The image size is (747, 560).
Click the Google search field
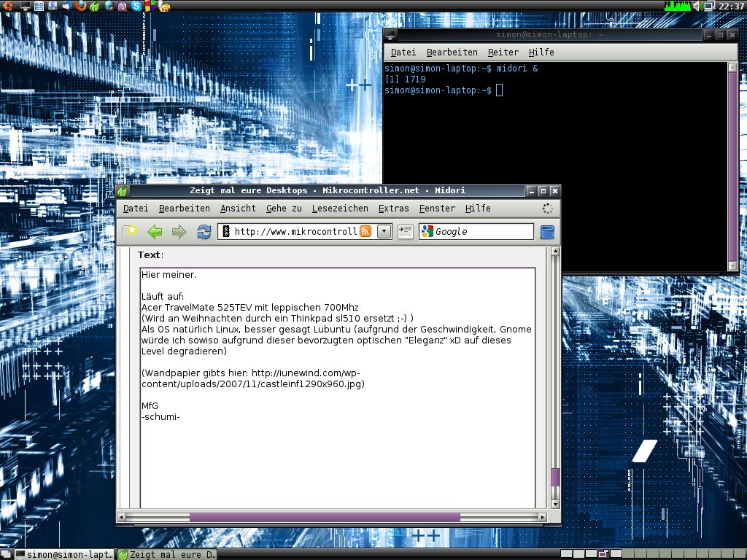pos(476,231)
